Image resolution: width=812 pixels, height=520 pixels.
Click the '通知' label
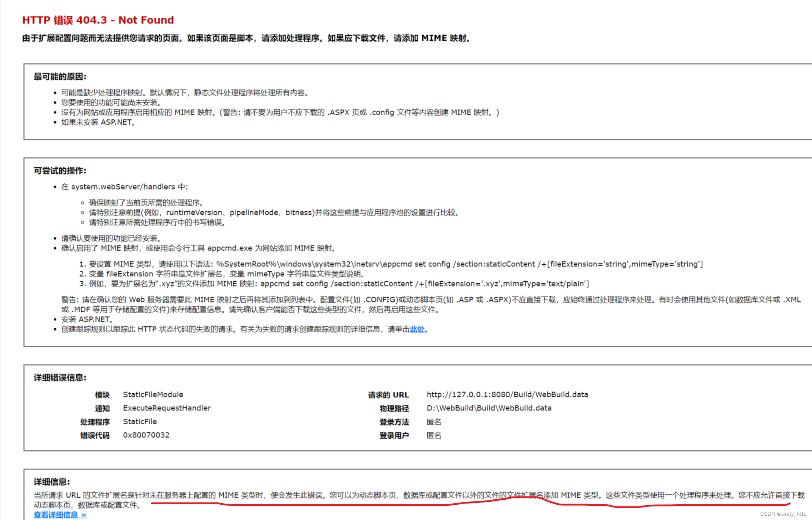102,408
